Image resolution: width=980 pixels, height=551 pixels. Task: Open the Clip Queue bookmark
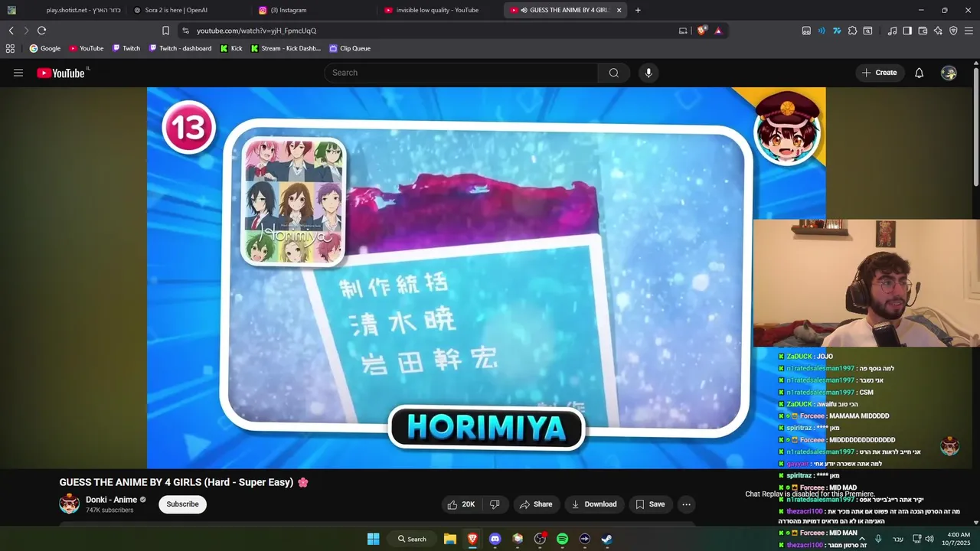[350, 48]
